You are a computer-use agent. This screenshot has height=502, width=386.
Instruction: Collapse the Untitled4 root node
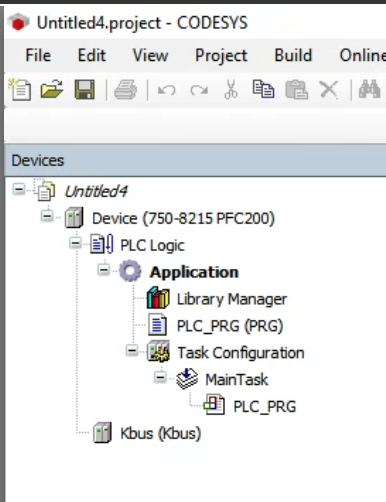click(x=19, y=190)
